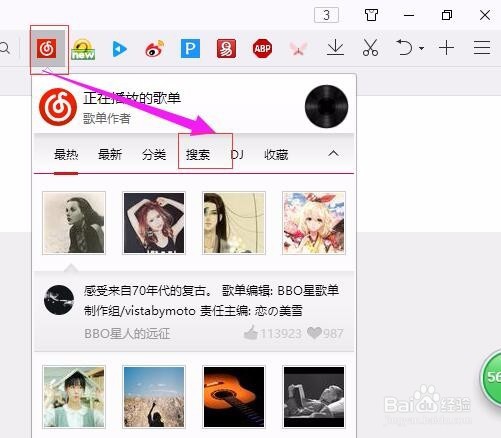Open the Adblock Plus ABP icon
Image resolution: width=501 pixels, height=438 pixels.
click(x=262, y=49)
